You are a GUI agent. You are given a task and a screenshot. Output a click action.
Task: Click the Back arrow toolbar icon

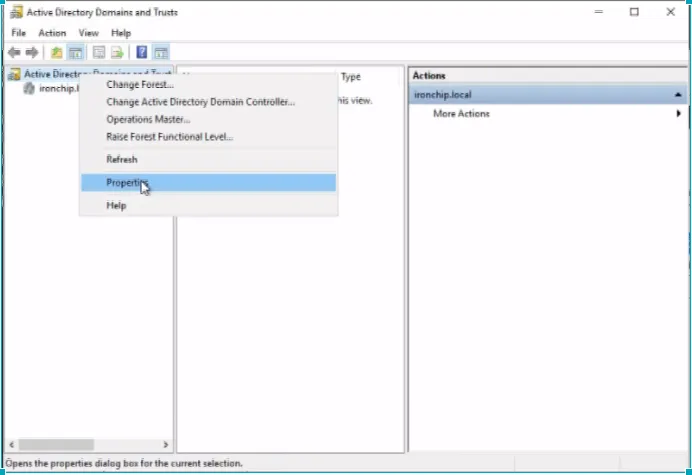point(14,53)
